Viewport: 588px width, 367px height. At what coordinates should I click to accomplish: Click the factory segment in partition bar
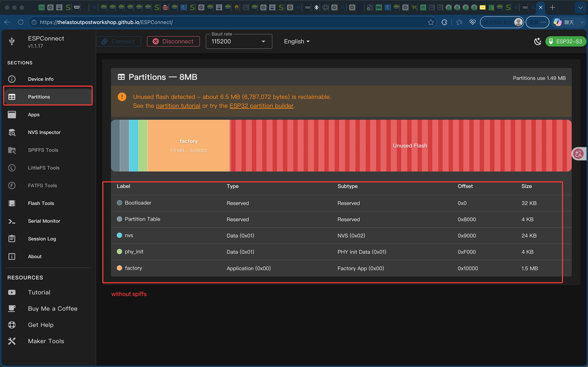[189, 146]
